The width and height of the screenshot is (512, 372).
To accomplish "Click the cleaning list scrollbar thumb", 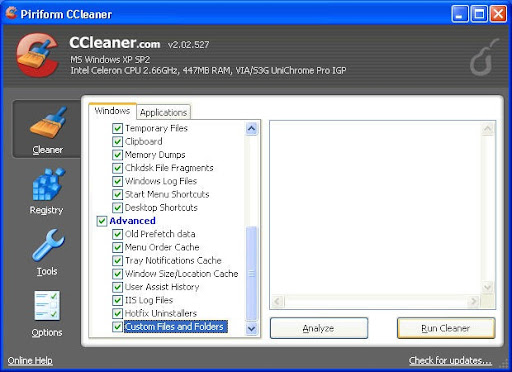I will [252, 273].
